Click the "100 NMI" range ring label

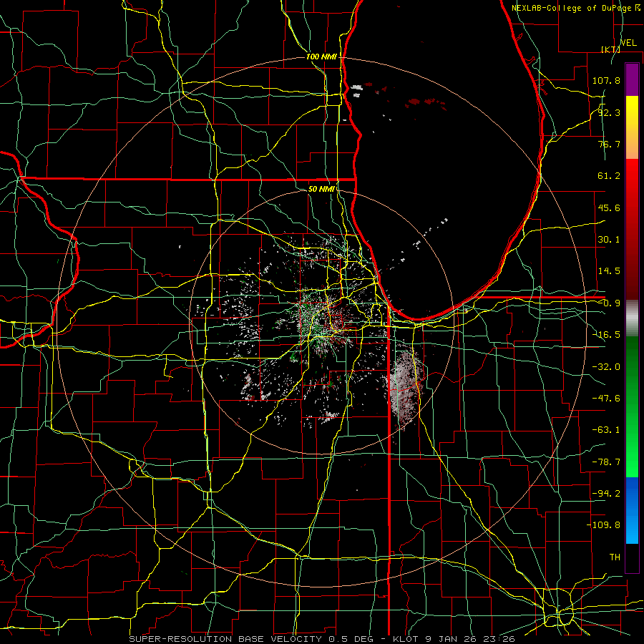(x=321, y=57)
